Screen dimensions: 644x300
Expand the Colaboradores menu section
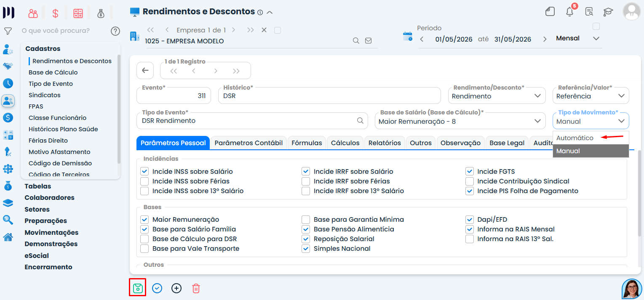click(x=49, y=197)
